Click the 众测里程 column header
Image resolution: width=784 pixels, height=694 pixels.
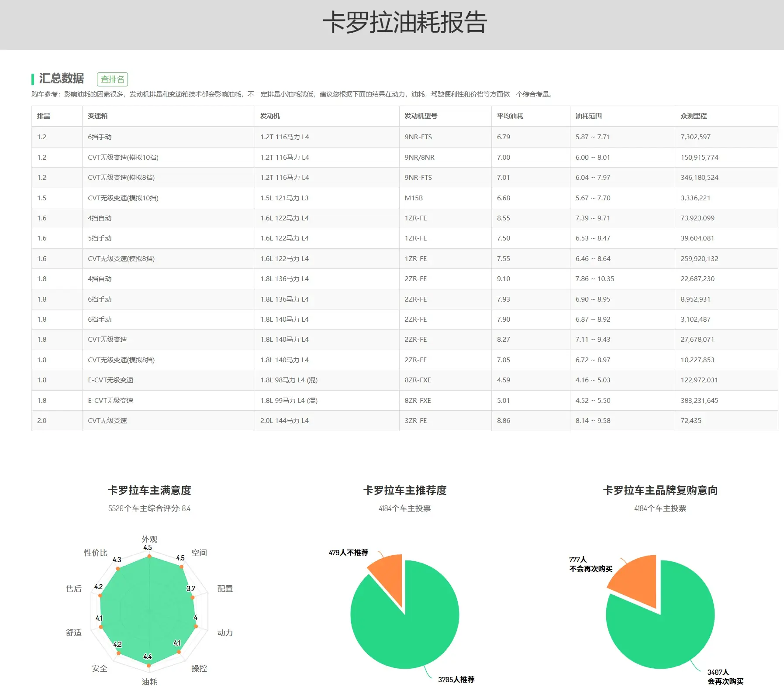[x=693, y=116]
